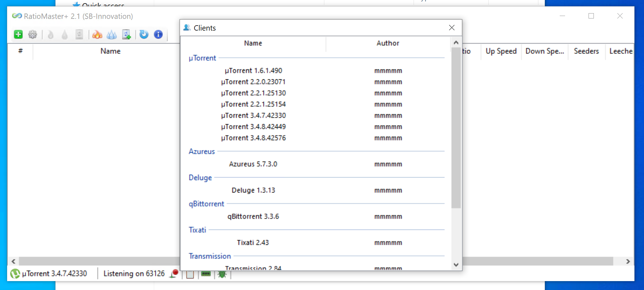This screenshot has width=644, height=290.
Task: Select µTorrent 2.2.1.25130 client
Action: pyautogui.click(x=254, y=93)
